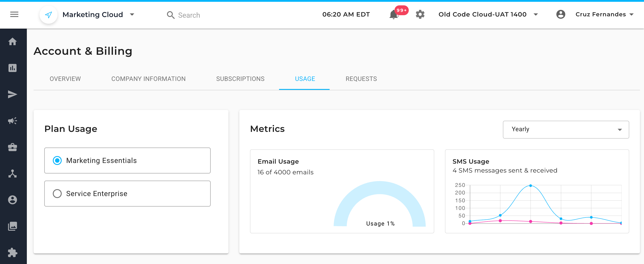The width and height of the screenshot is (644, 264).
Task: Open the hamburger navigation menu
Action: tap(14, 15)
